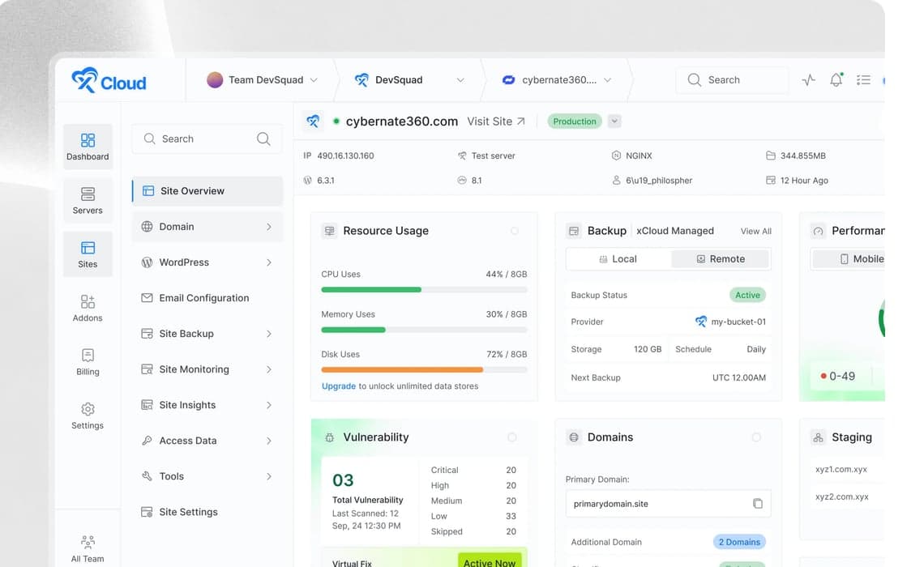This screenshot has width=924, height=567.
Task: Open the notifications bell
Action: click(836, 79)
